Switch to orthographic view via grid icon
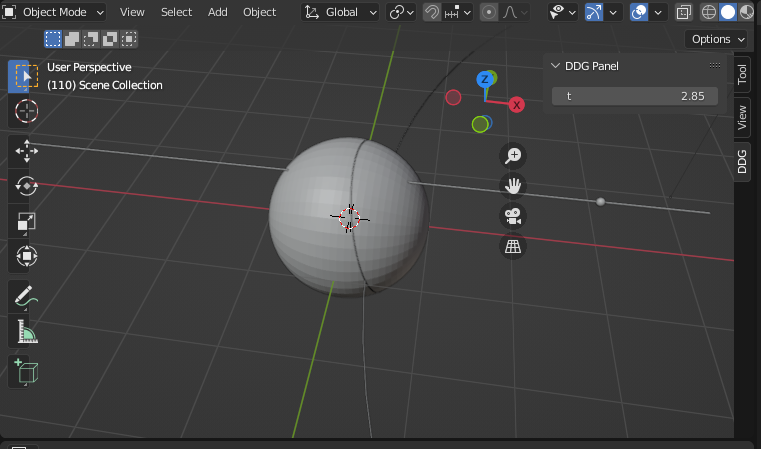The image size is (761, 449). point(513,247)
